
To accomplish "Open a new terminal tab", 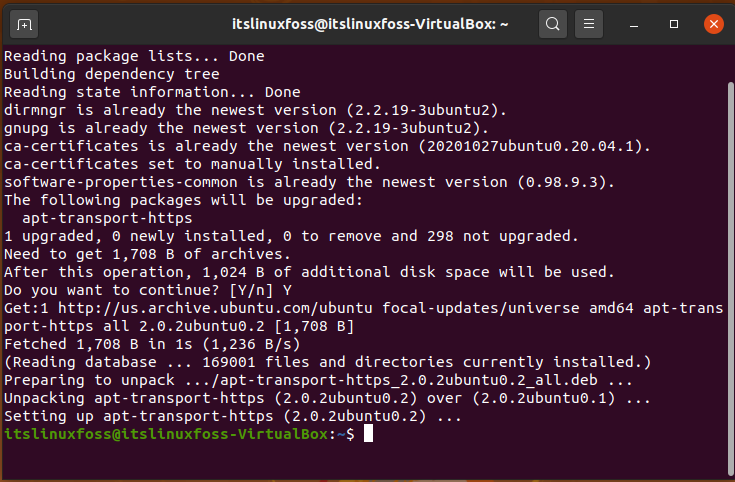I will pyautogui.click(x=24, y=24).
